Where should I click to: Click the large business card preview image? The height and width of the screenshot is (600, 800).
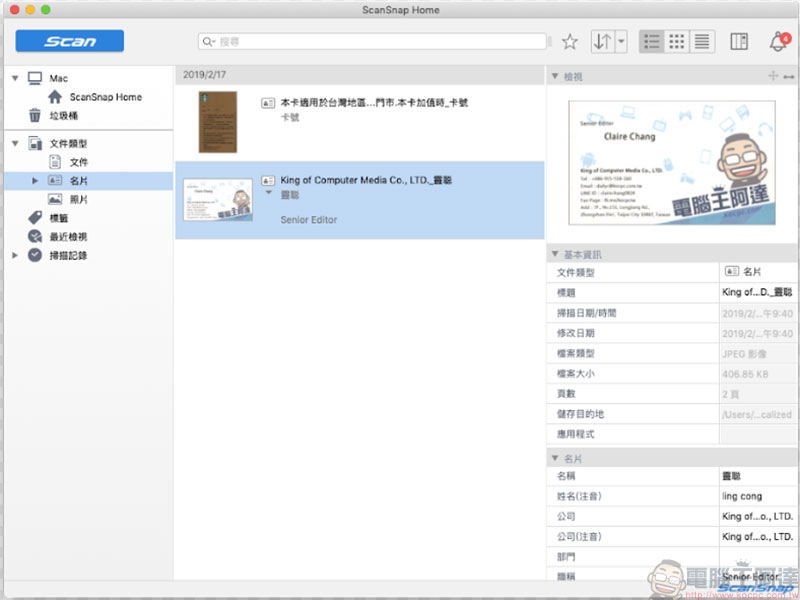point(672,163)
